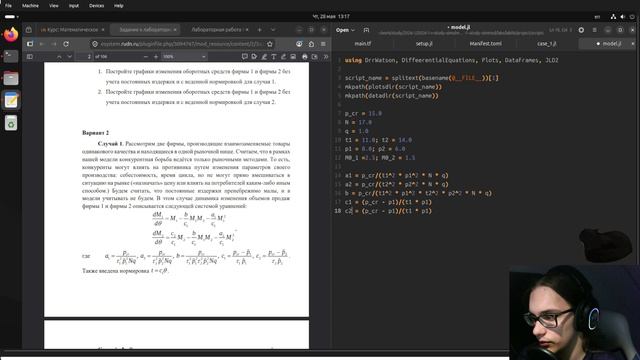The height and width of the screenshot is (360, 640).
Task: Open the text editor main menu
Action: pyautogui.click(x=594, y=30)
